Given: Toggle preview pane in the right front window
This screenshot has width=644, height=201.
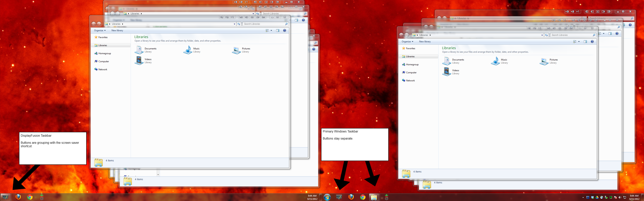Looking at the screenshot, I should click(585, 42).
